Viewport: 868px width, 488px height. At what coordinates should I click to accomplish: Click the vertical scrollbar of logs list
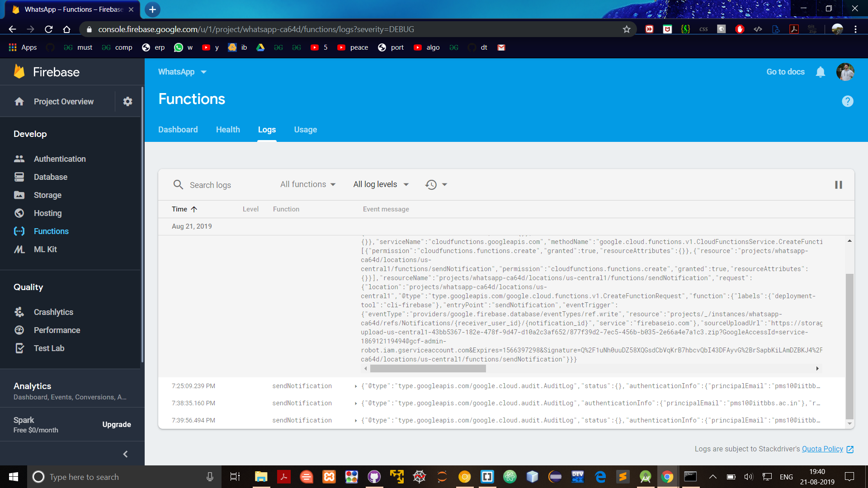pos(849,346)
